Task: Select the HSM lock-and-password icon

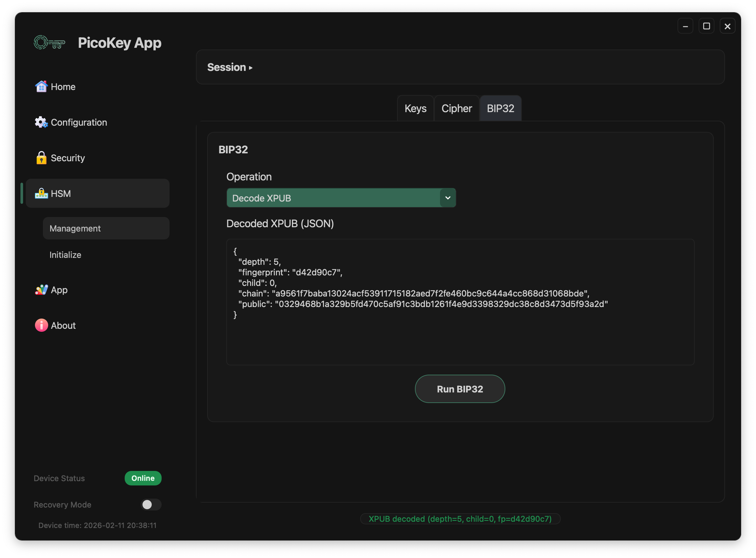Action: click(41, 193)
